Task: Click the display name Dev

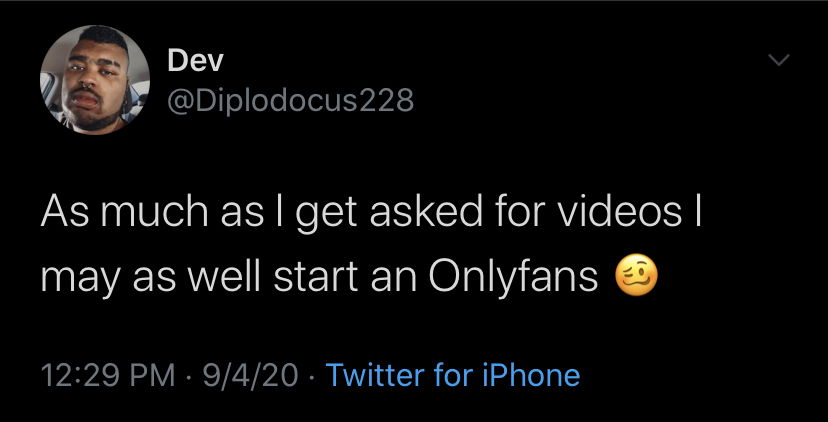Action: 195,60
